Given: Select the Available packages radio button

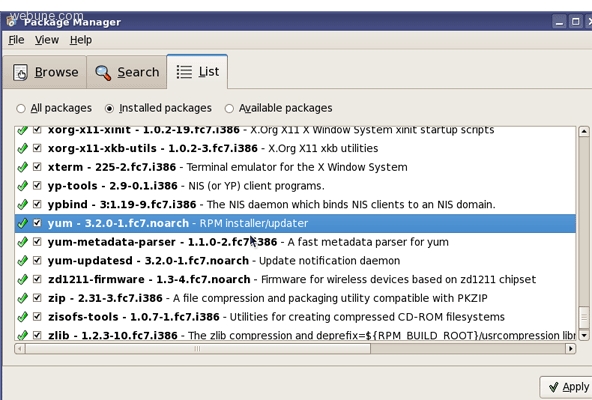Looking at the screenshot, I should pos(229,109).
